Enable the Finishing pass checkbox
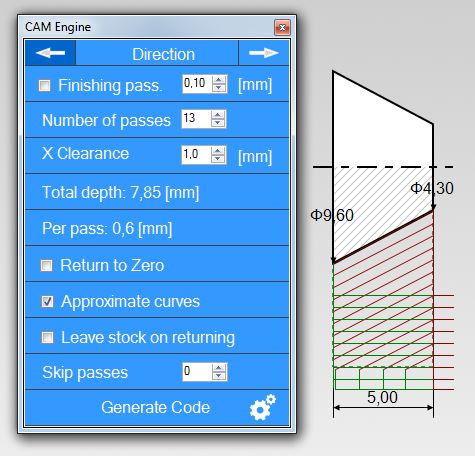475x456 pixels. point(45,85)
